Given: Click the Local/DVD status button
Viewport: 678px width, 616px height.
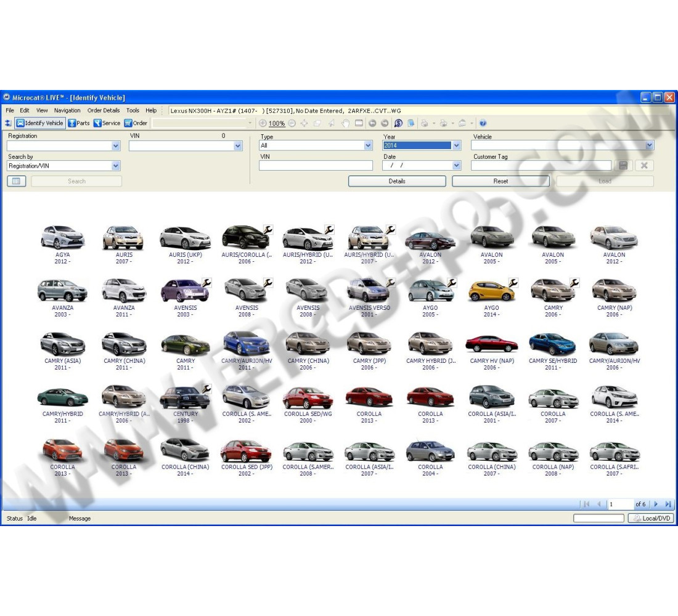Looking at the screenshot, I should [x=651, y=518].
